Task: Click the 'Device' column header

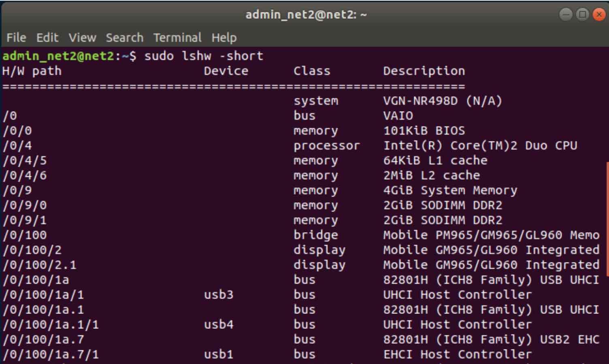Action: point(226,71)
